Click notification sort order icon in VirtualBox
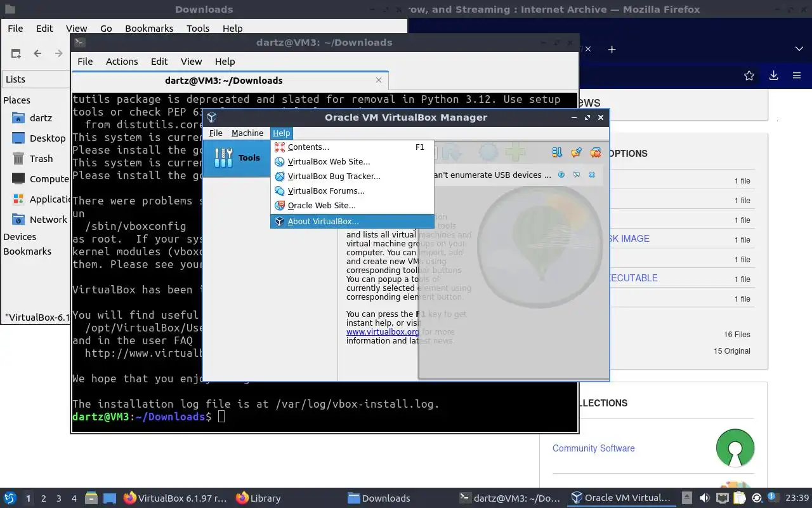Viewport: 812px width, 508px height. point(557,152)
